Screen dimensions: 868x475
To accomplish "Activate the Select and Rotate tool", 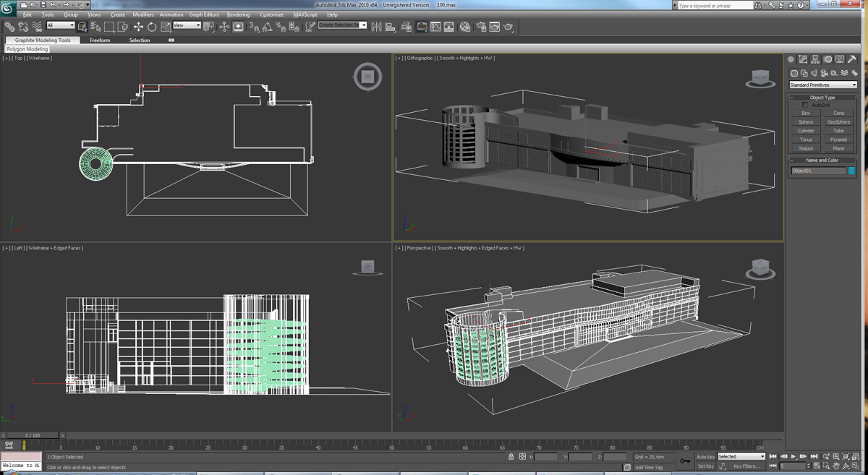I will point(152,27).
